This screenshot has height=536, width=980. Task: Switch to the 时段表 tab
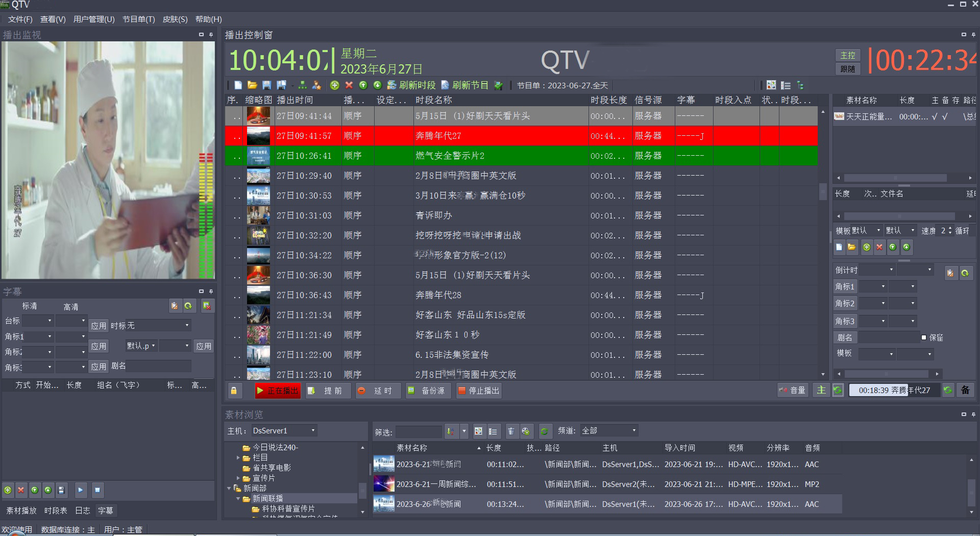(x=56, y=510)
